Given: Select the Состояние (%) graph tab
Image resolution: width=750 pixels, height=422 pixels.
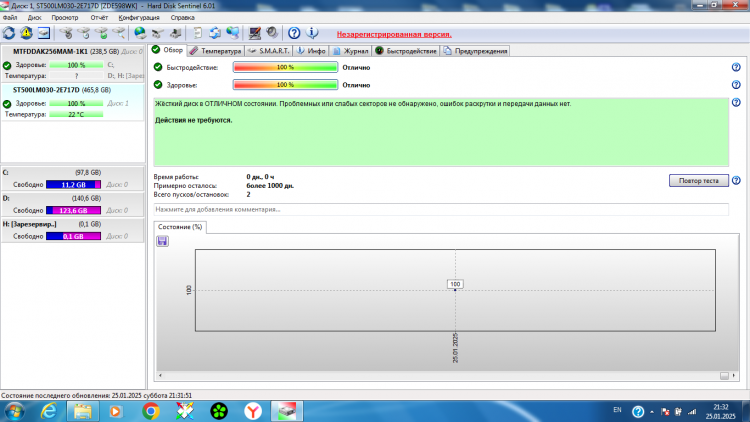Looking at the screenshot, I should coord(180,227).
